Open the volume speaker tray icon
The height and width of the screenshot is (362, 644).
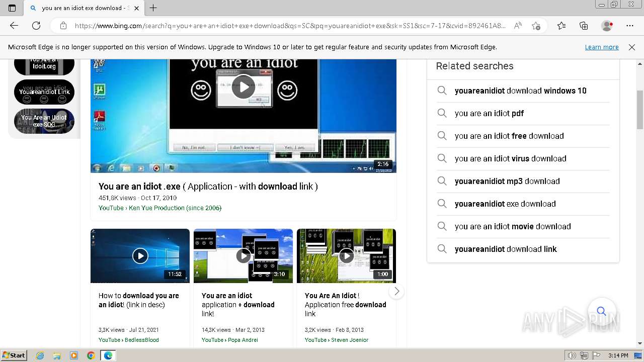pyautogui.click(x=572, y=355)
